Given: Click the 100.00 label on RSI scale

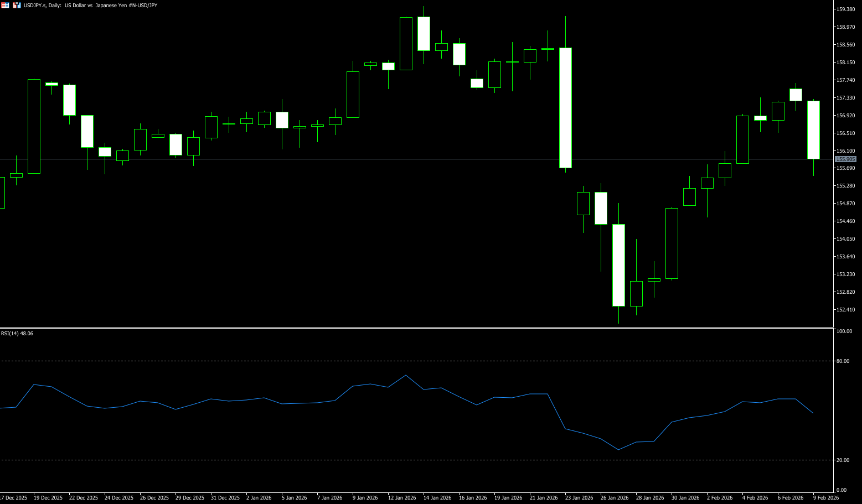Looking at the screenshot, I should pyautogui.click(x=844, y=331).
